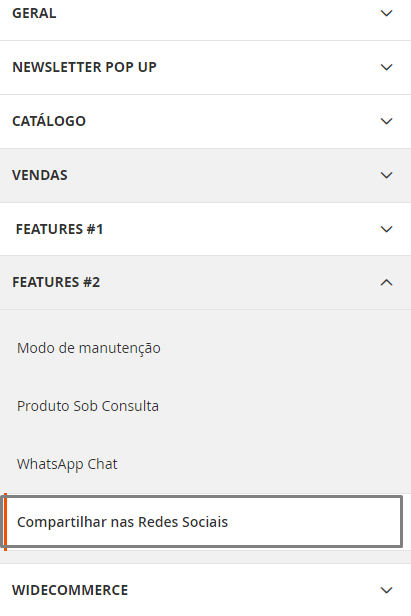This screenshot has height=616, width=411.
Task: Open the VENDAS section heading
Action: 40,175
